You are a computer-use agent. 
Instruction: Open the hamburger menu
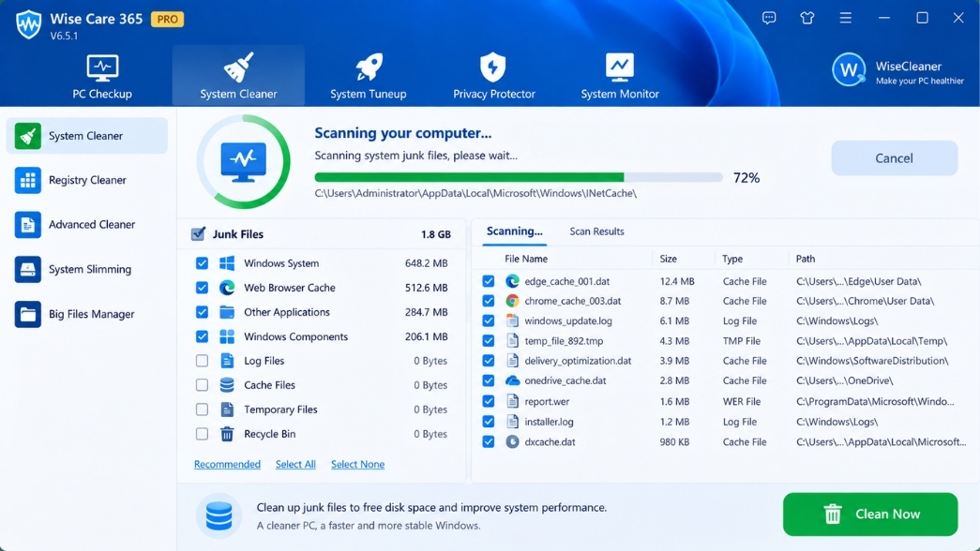coord(845,18)
